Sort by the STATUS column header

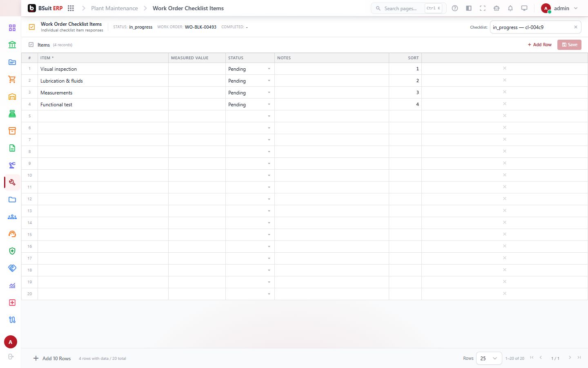(x=250, y=58)
